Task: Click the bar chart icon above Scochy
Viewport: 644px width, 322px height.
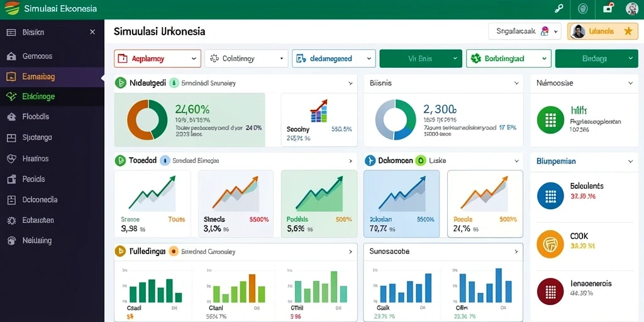Action: 319,111
